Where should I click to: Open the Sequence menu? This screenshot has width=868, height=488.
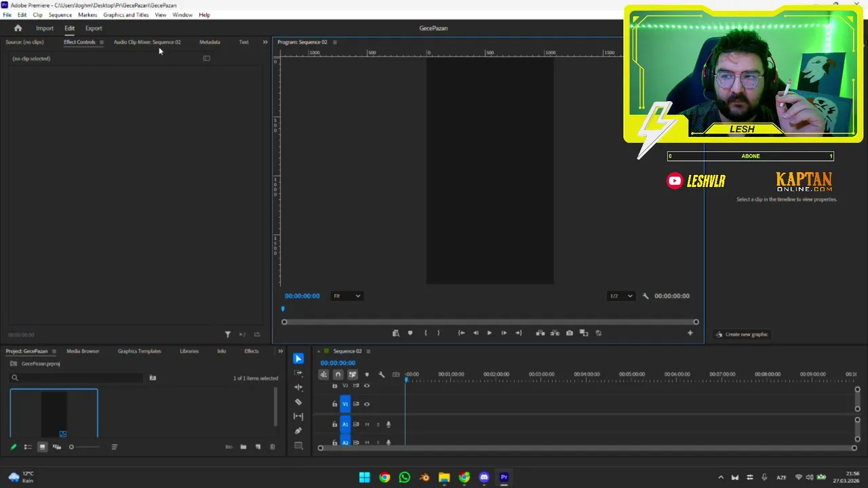(x=60, y=15)
